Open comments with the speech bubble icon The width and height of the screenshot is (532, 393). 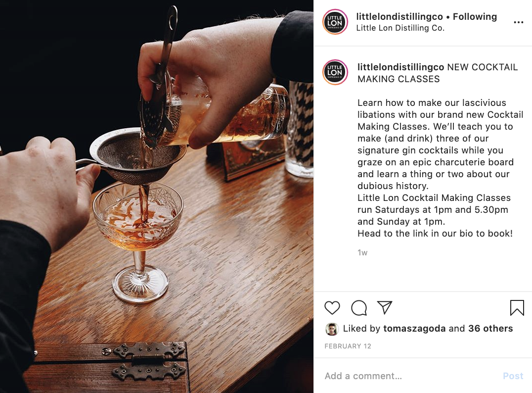click(x=358, y=308)
